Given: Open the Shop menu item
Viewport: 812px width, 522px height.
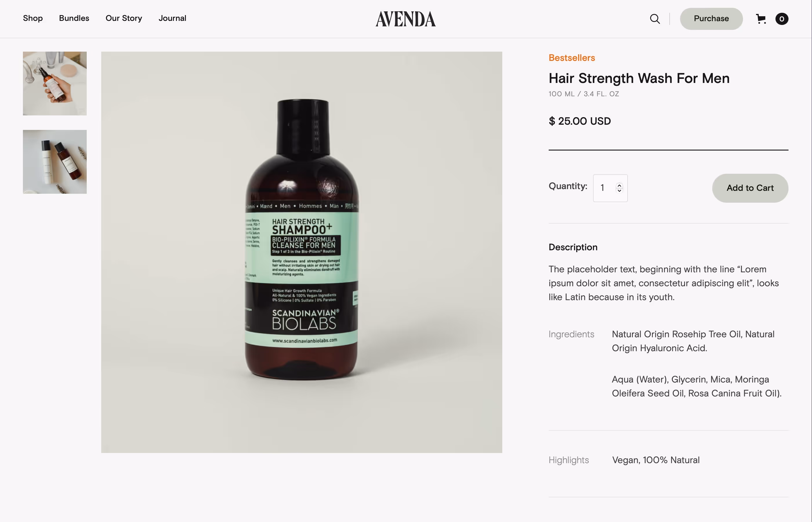Looking at the screenshot, I should 33,18.
